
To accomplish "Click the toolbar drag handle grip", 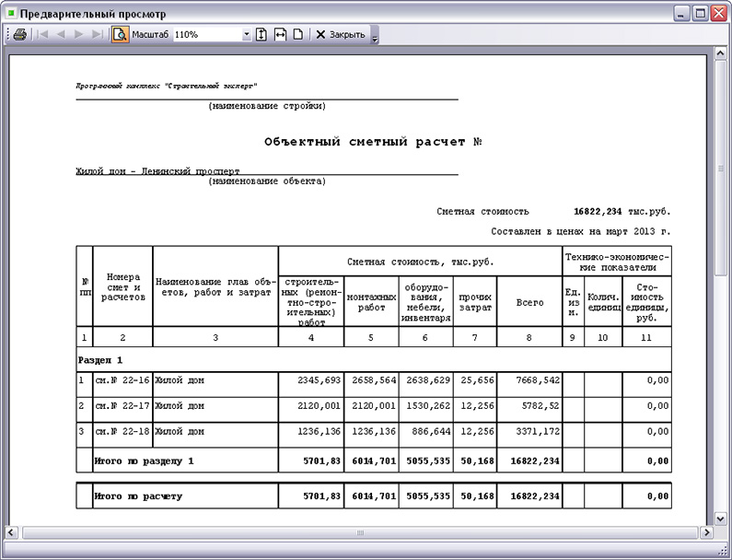I will (8, 35).
